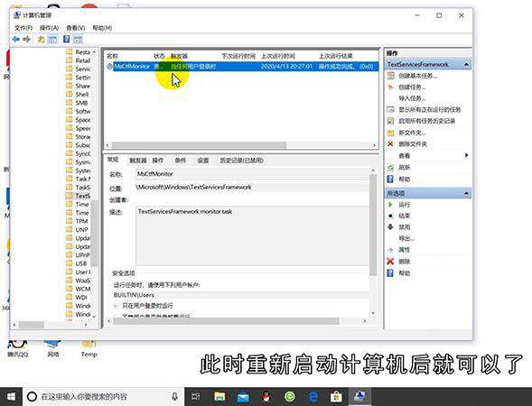
Task: Collapse the TextServicesFramework actions section
Action: 466,64
